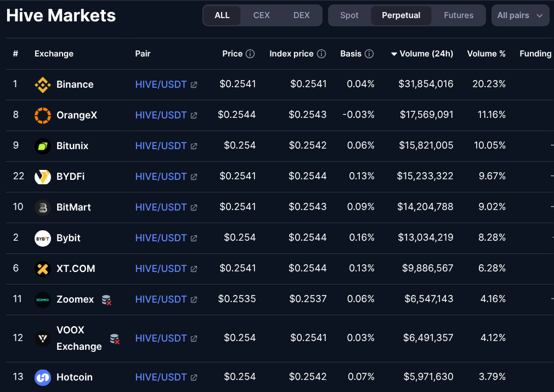This screenshot has height=392, width=554.
Task: Open the Hotcoin exchange link
Action: pos(75,378)
